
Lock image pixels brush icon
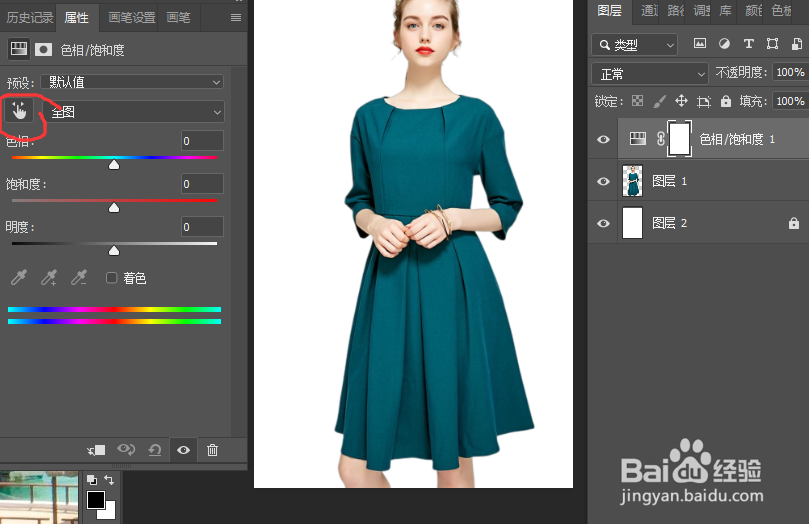point(659,101)
